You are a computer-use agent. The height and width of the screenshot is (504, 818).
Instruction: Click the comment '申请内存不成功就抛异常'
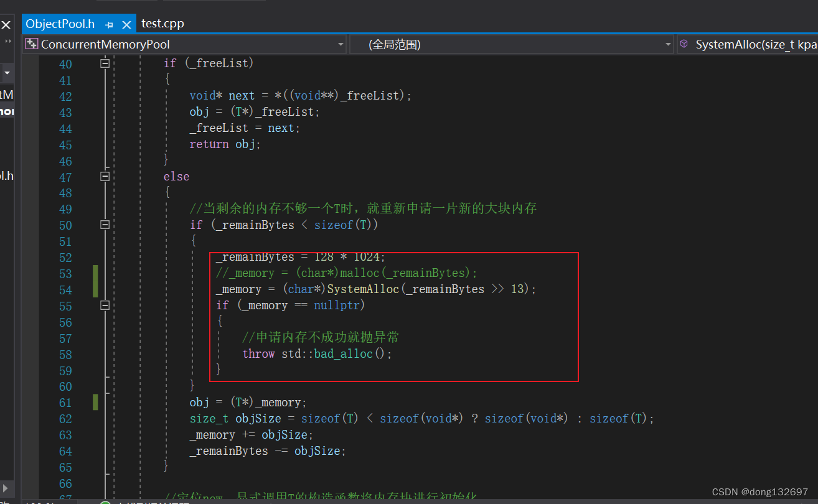tap(320, 338)
